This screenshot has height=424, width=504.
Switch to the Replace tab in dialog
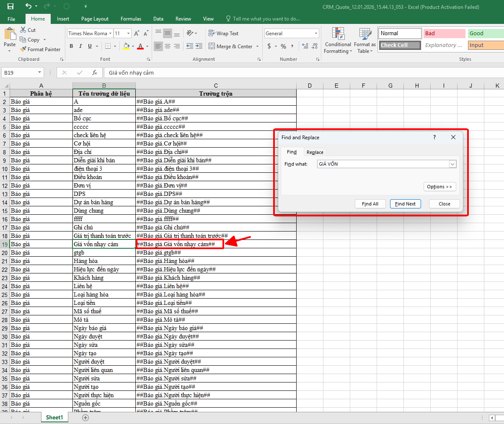315,152
